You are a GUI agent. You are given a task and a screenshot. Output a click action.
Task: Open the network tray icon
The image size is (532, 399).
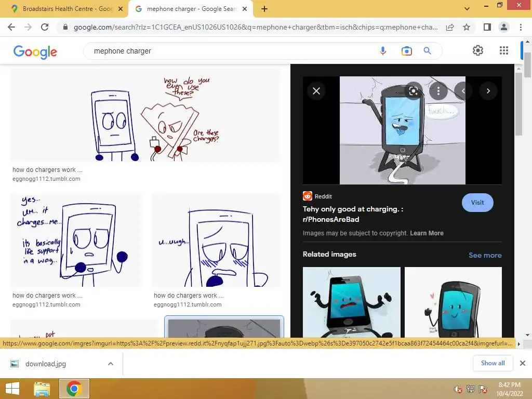(471, 389)
